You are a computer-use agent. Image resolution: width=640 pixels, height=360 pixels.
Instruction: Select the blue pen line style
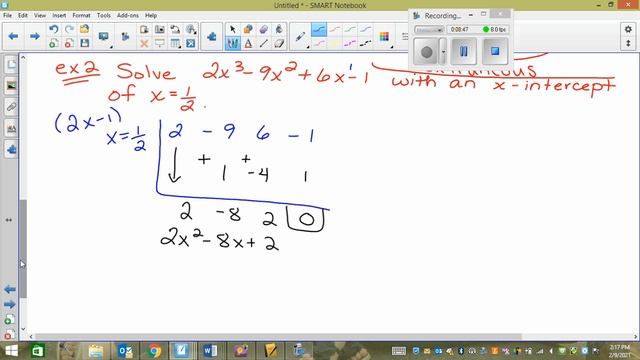coord(319,30)
